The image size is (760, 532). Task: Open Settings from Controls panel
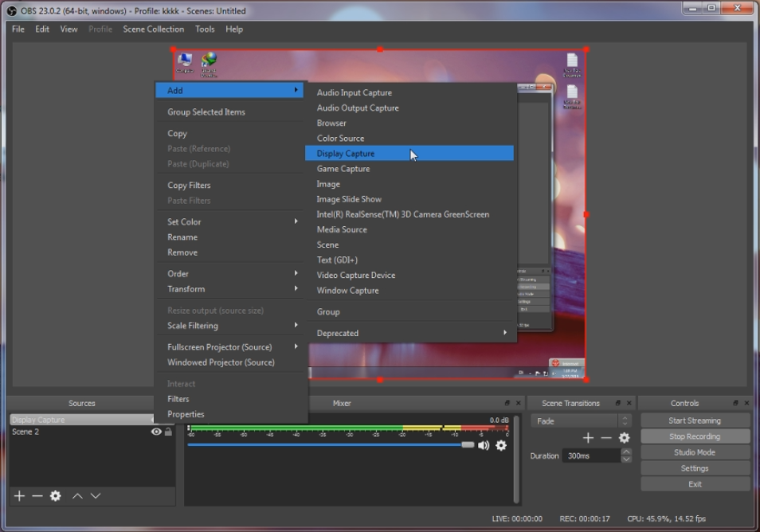click(x=695, y=468)
